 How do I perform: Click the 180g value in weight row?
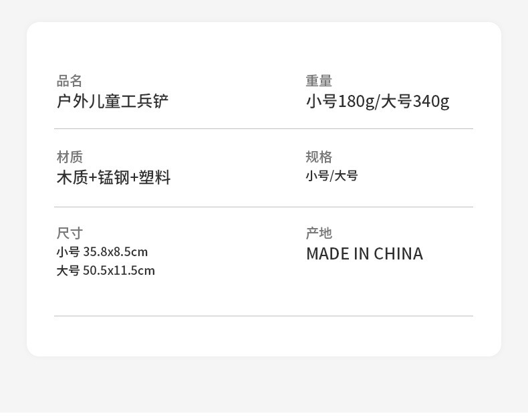click(356, 102)
